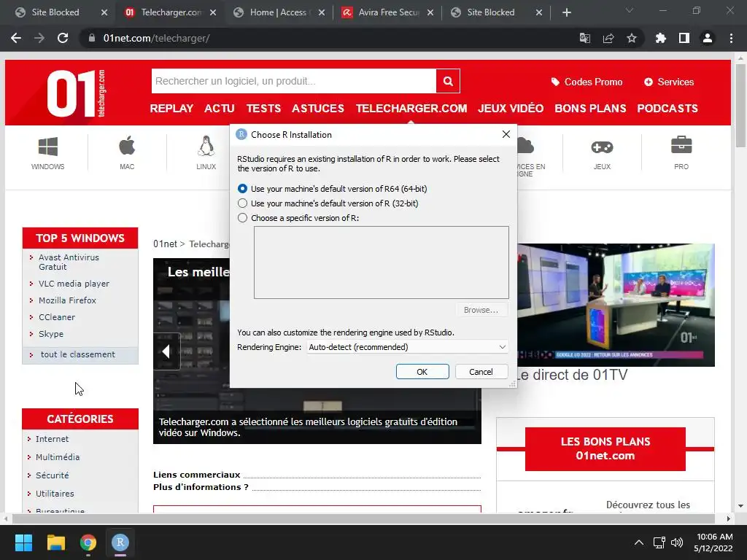Click the search magnifier button on 01net
Image resolution: width=747 pixels, height=560 pixels.
click(448, 81)
